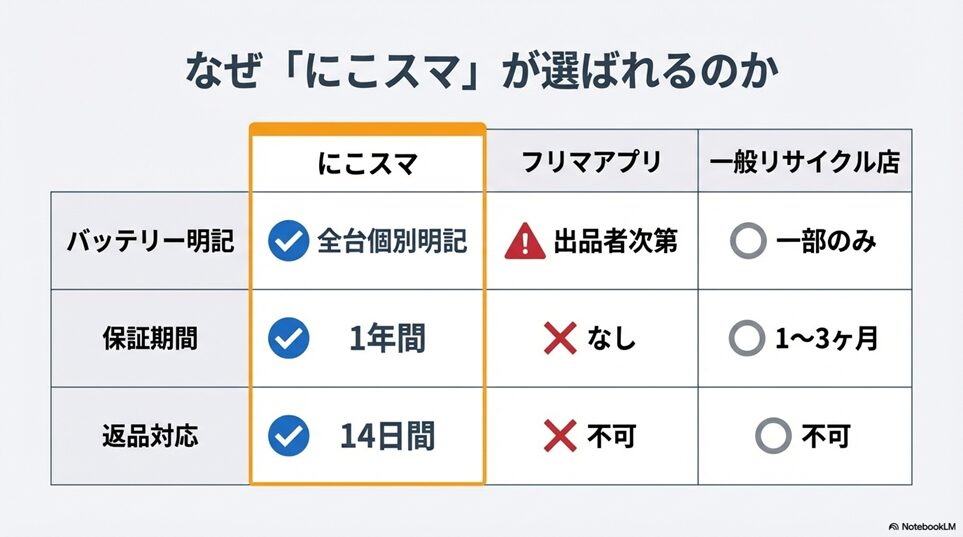The width and height of the screenshot is (963, 537).
Task: Select the にこスマ column header
Action: (367, 161)
